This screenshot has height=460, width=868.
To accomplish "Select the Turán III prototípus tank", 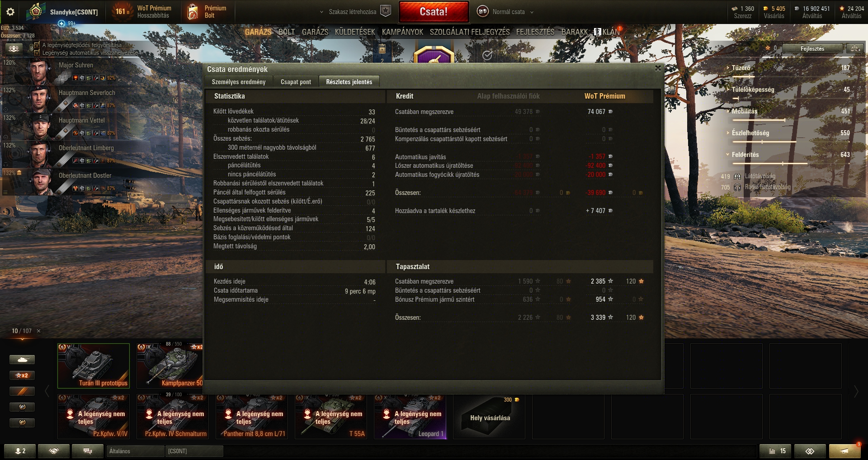I will coord(94,365).
